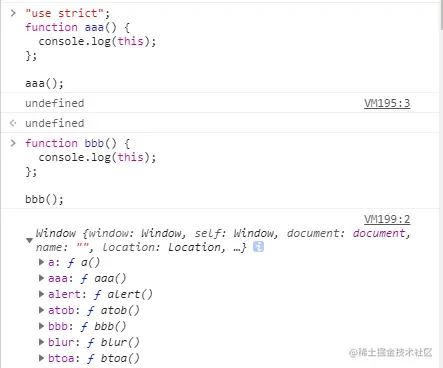This screenshot has width=443, height=368.
Task: Expand the 'aaa: ƒ aaa()' property
Action: [x=41, y=278]
